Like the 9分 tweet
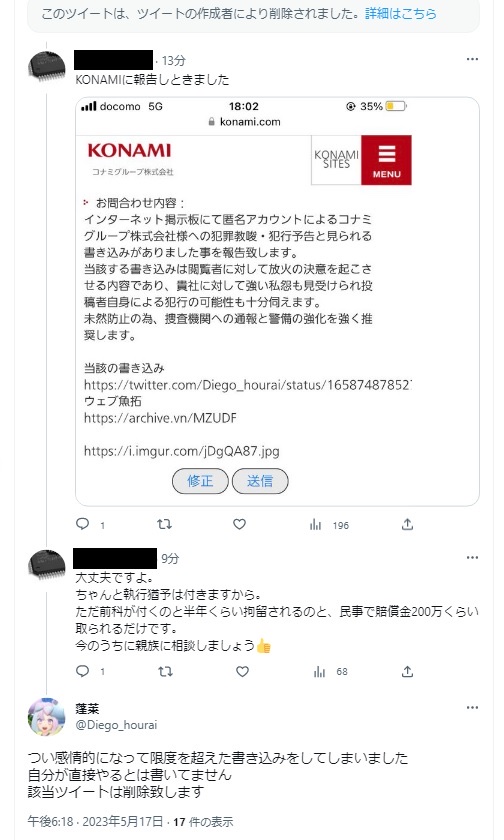Viewport: 504px width, 840px height. 243,671
